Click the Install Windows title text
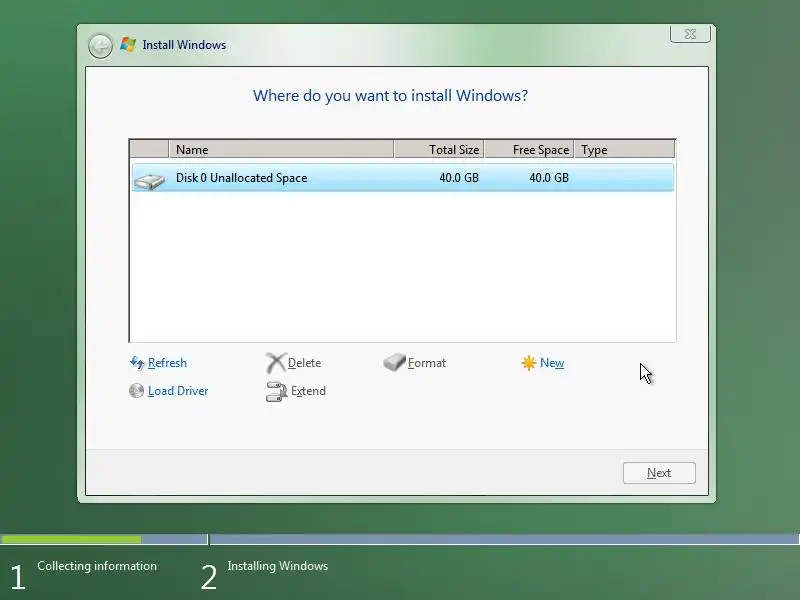The image size is (800, 600). tap(184, 45)
